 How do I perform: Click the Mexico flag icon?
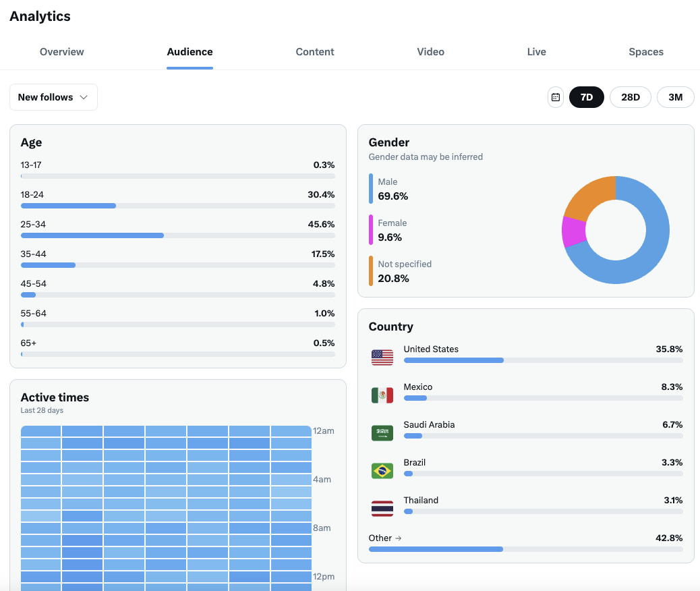[382, 395]
